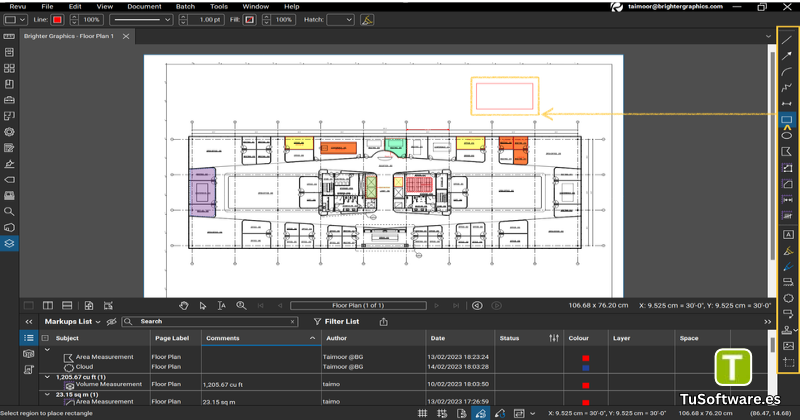Open the File menu
800x420 pixels.
47,7
